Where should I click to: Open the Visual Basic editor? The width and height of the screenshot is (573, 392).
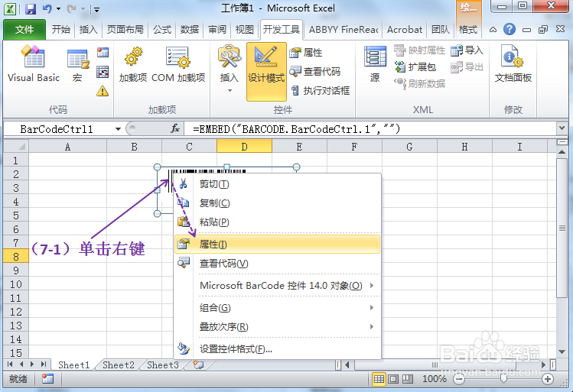pyautogui.click(x=34, y=64)
